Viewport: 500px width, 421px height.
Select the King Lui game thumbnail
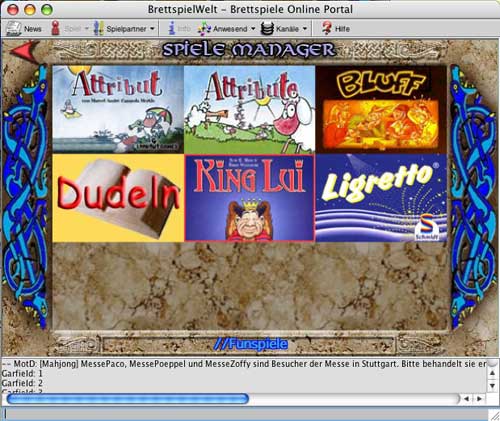pyautogui.click(x=250, y=198)
